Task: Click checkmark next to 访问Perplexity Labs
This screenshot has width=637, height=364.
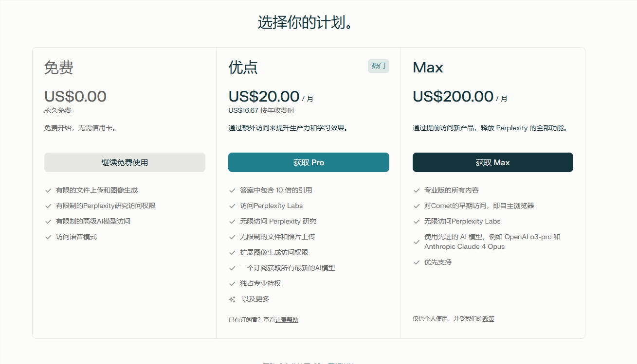Action: [232, 206]
